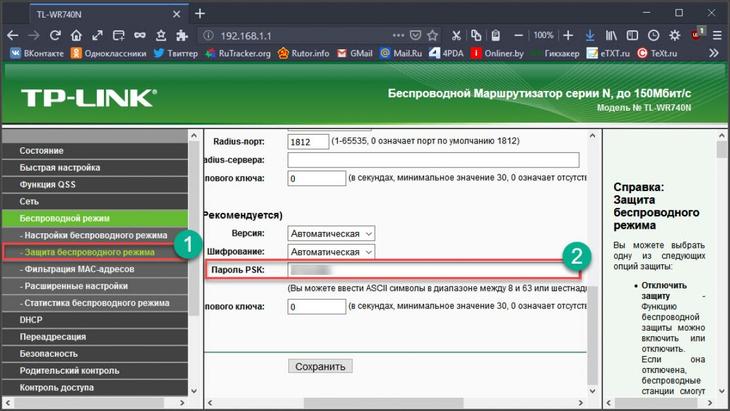Viewport: 730px width, 411px height.
Task: Open Безопасность menu section
Action: coord(95,354)
